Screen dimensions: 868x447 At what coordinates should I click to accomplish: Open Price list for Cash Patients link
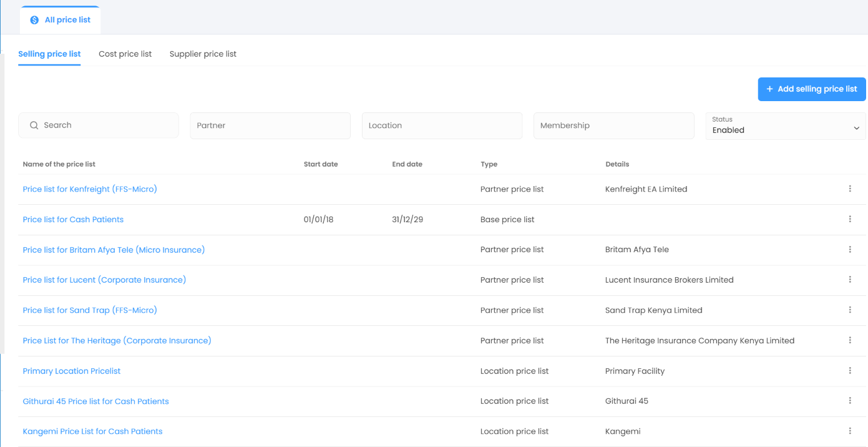(x=73, y=220)
